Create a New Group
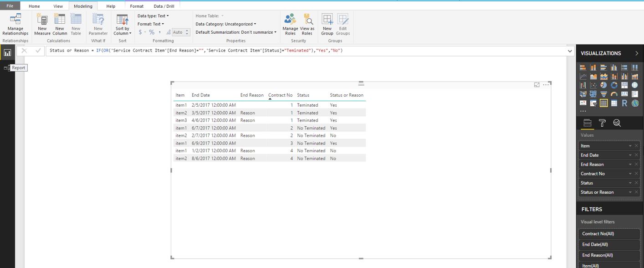644x268 pixels. point(327,24)
